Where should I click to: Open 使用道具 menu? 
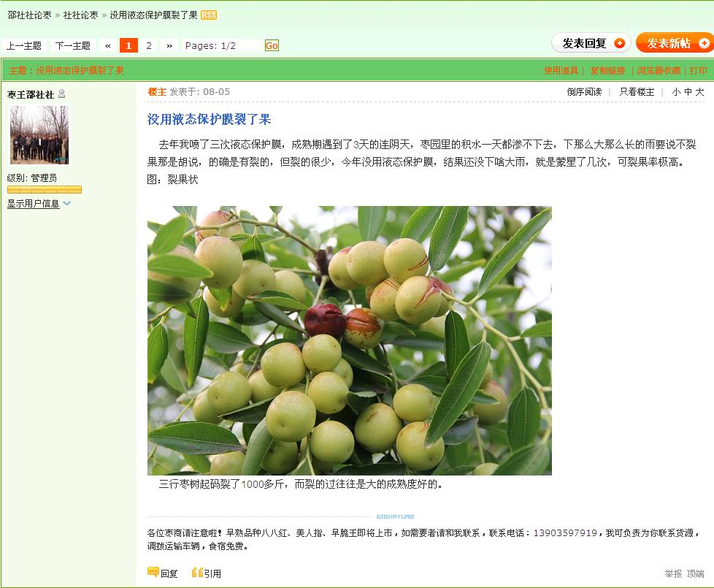click(561, 71)
